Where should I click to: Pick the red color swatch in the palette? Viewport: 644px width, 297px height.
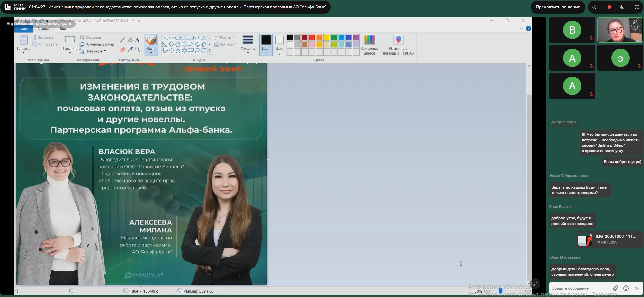(312, 37)
